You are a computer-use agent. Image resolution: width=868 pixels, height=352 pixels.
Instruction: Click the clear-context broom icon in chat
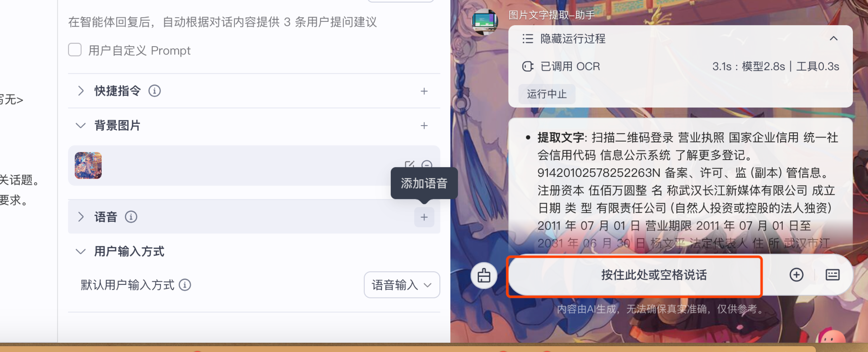pyautogui.click(x=484, y=276)
